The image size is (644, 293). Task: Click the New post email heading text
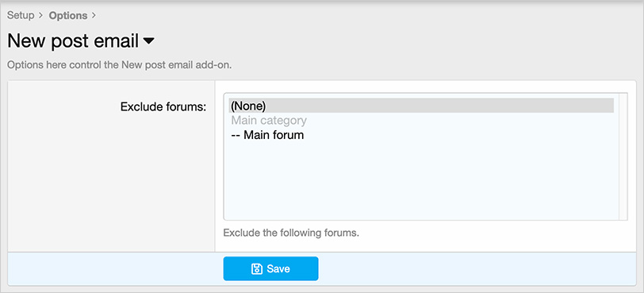click(x=73, y=41)
